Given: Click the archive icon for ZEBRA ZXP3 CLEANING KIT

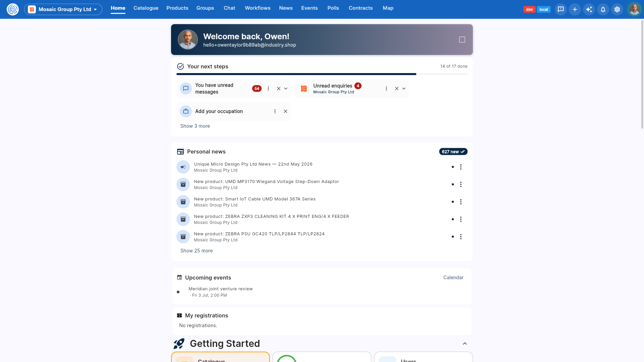Looking at the screenshot, I should 183,219.
